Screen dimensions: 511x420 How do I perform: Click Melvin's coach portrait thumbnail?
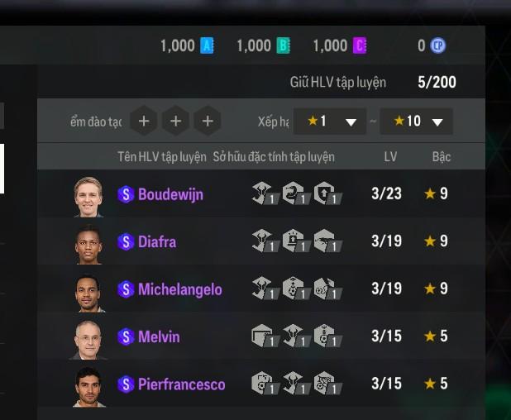click(x=88, y=340)
